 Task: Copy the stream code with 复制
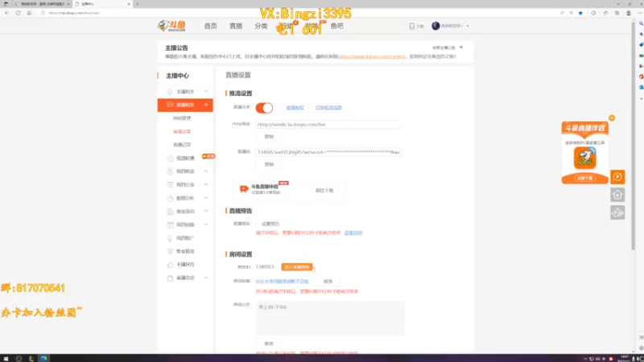pos(269,164)
